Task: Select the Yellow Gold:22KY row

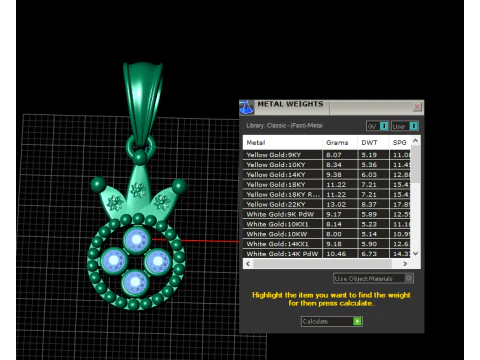Action: (327, 204)
